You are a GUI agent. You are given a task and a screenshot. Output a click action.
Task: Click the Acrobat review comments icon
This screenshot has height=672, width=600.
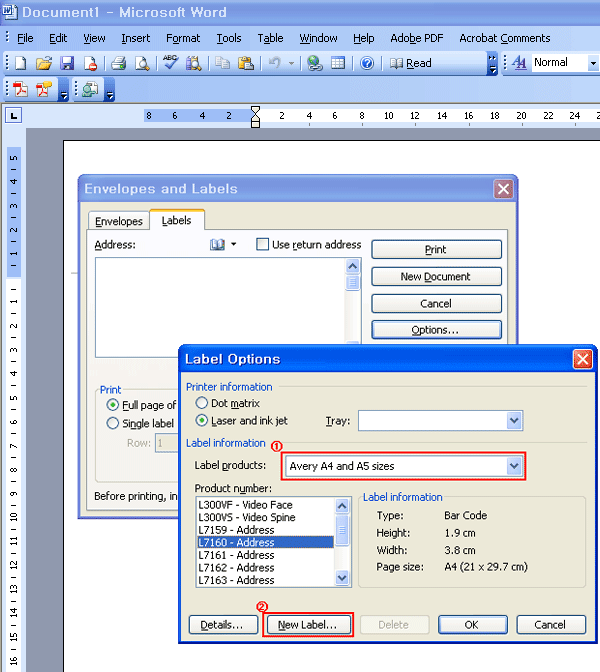[x=90, y=89]
